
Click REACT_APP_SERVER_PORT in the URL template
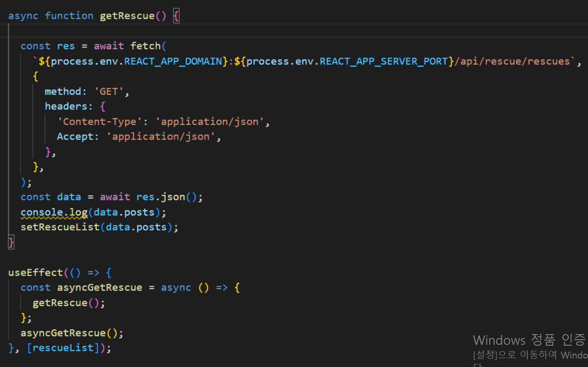[x=384, y=61]
